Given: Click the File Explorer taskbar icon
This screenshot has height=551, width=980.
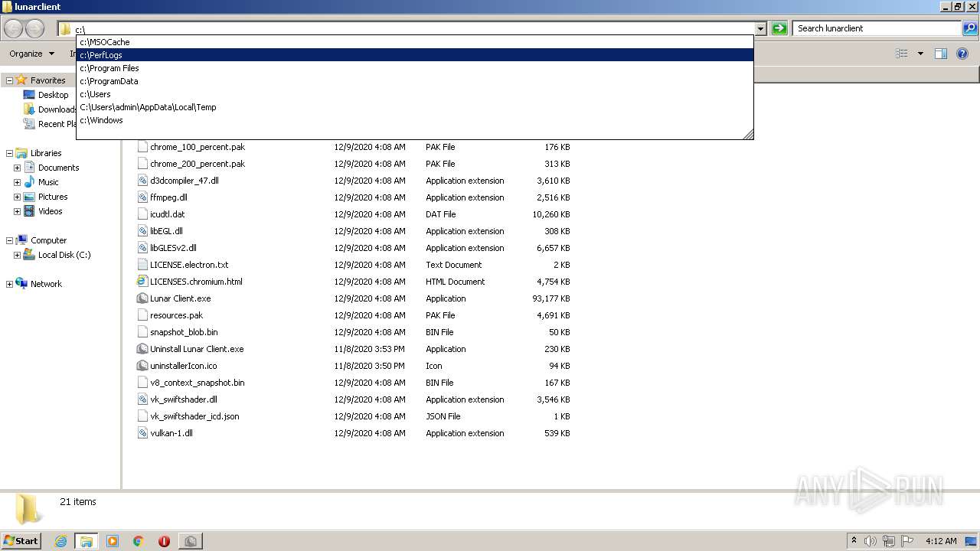Looking at the screenshot, I should [86, 541].
